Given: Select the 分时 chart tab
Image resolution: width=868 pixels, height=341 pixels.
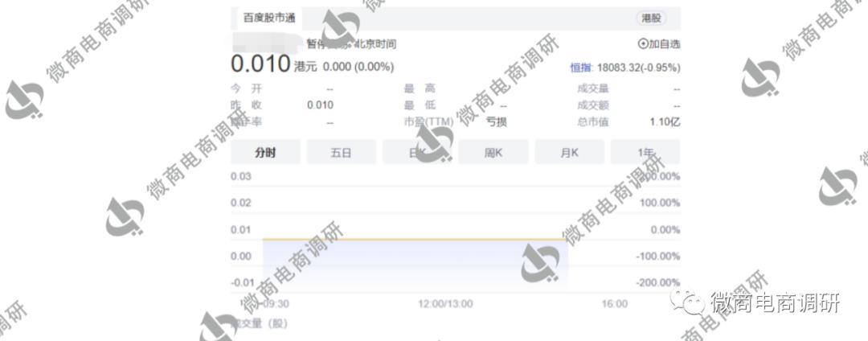Looking at the screenshot, I should tap(265, 152).
